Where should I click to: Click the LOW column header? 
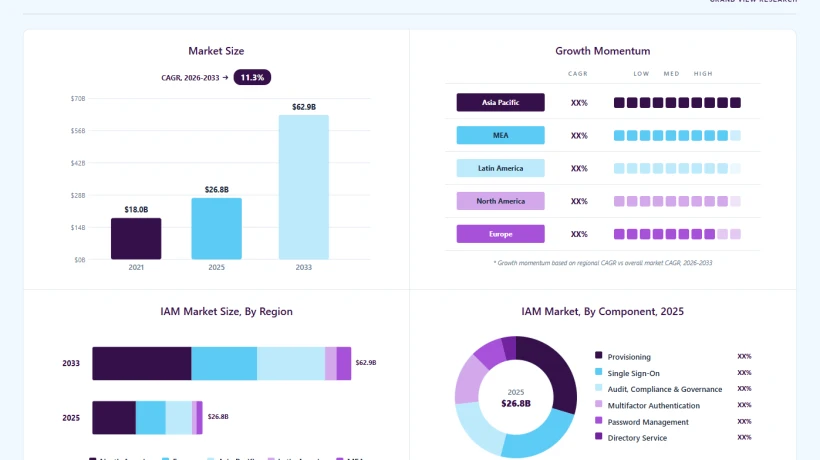(x=641, y=74)
